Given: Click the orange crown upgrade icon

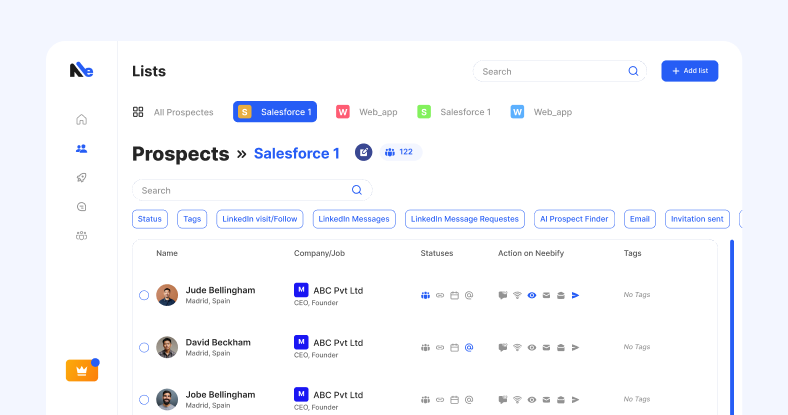Looking at the screenshot, I should (81, 371).
